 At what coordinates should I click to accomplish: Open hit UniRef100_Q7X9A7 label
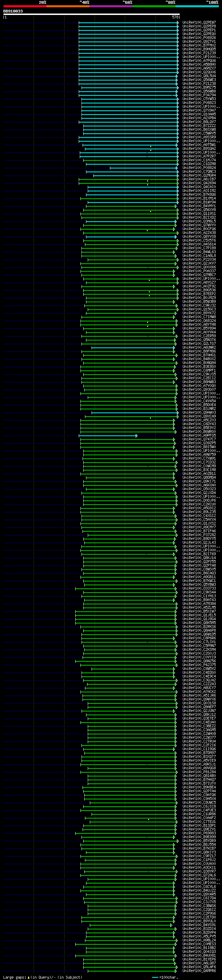click(199, 110)
